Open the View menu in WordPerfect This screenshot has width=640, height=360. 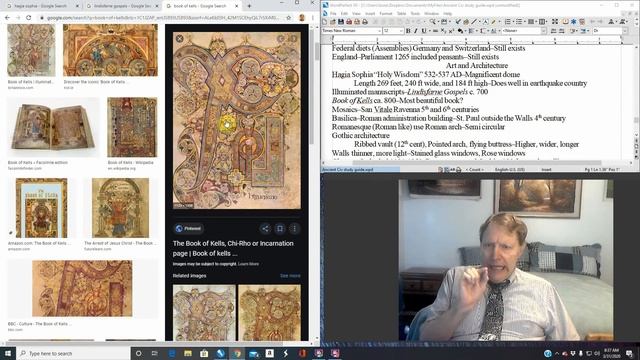(x=356, y=13)
